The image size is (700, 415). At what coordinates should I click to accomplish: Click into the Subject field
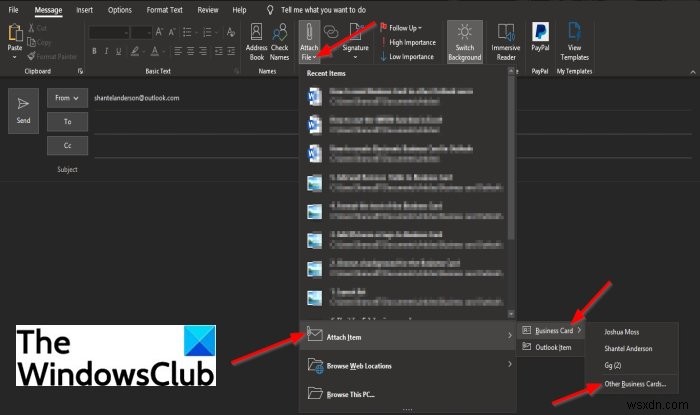(x=393, y=170)
